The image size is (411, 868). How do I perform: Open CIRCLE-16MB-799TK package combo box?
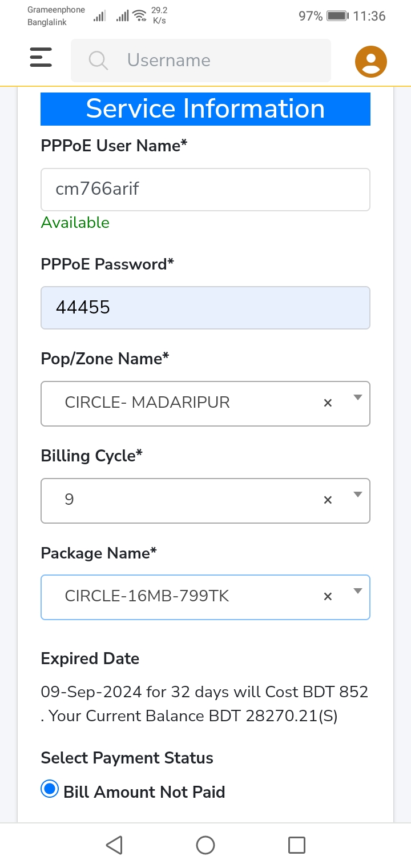pos(205,597)
